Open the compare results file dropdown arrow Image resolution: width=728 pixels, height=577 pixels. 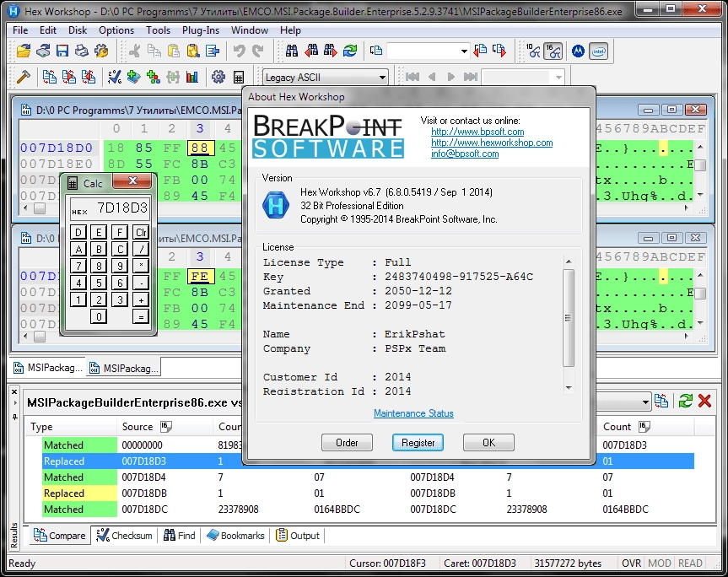tap(645, 402)
